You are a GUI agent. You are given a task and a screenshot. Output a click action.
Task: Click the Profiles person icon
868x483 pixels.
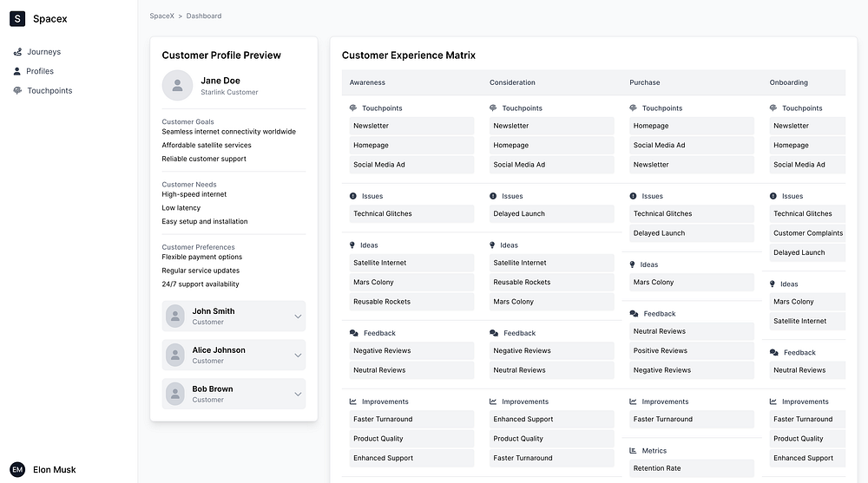click(x=17, y=71)
